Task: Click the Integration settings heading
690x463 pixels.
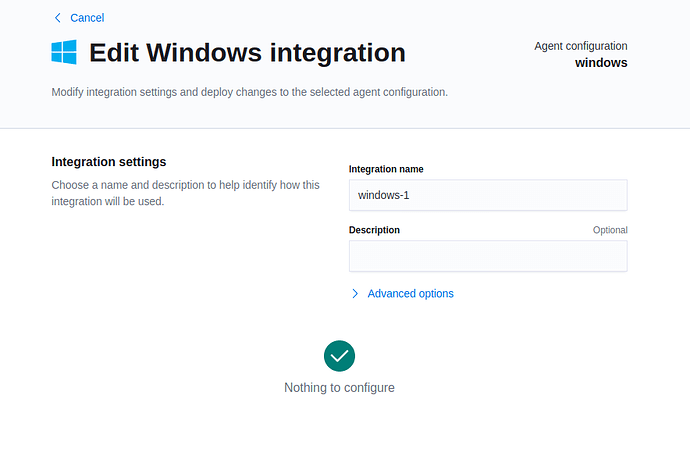Action: point(108,162)
